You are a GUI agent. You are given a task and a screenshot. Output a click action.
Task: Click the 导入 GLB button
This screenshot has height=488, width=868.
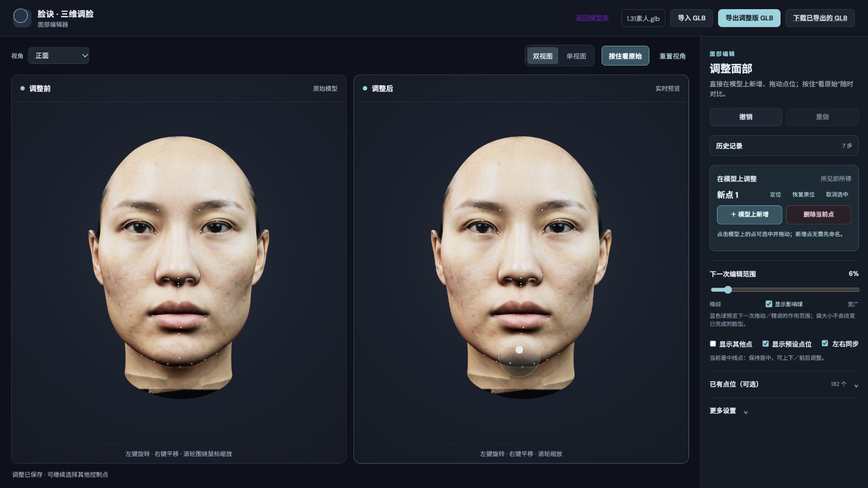691,18
